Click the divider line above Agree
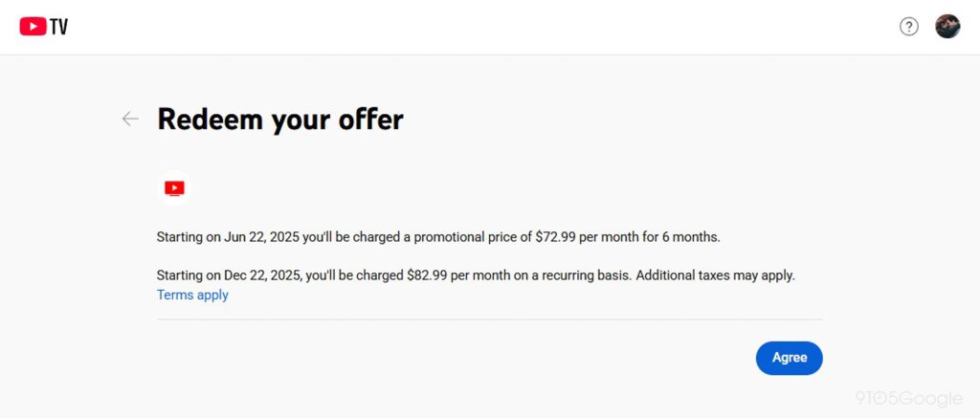The height and width of the screenshot is (418, 980). [x=489, y=319]
